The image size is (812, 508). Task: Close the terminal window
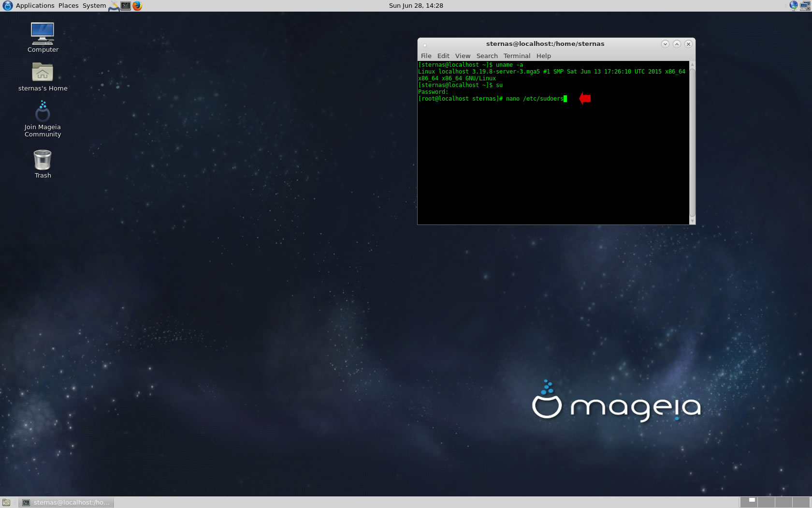click(x=688, y=44)
